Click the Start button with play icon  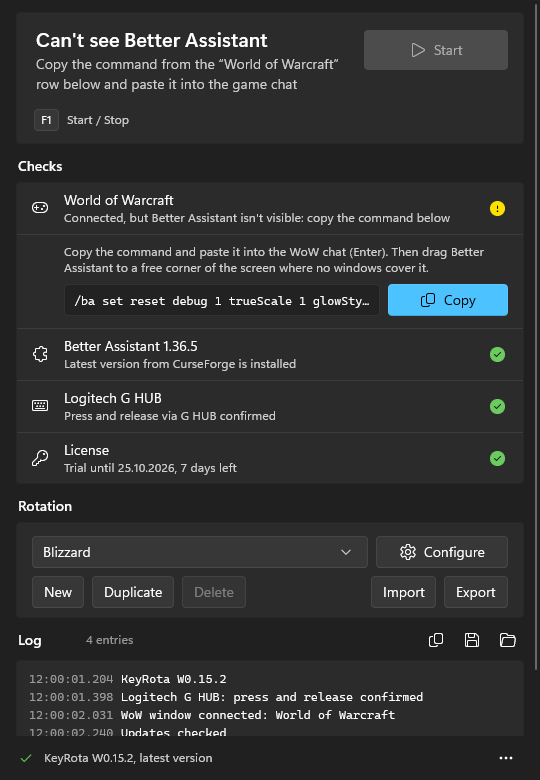click(x=436, y=50)
